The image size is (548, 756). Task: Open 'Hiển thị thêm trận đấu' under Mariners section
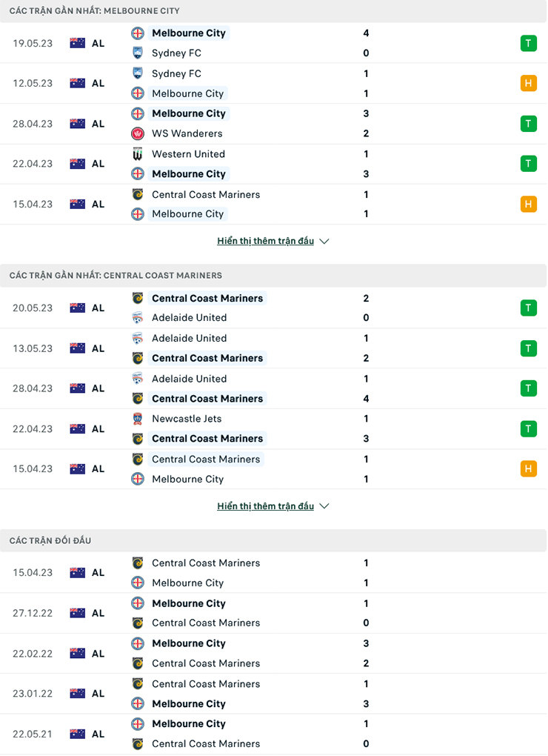(265, 506)
